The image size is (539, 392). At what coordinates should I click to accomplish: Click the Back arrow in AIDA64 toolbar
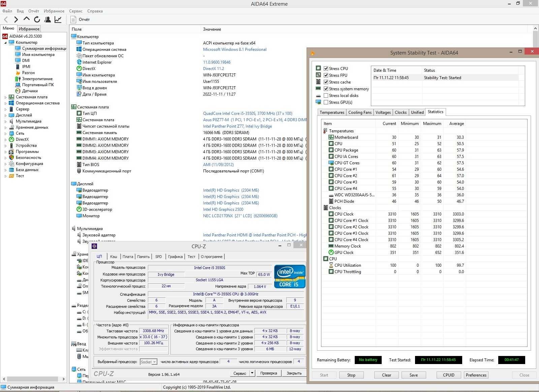[6, 20]
